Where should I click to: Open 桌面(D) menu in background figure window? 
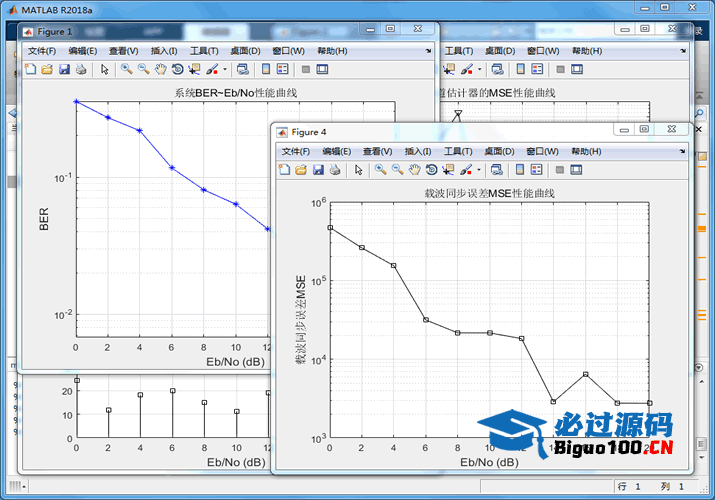coord(500,51)
